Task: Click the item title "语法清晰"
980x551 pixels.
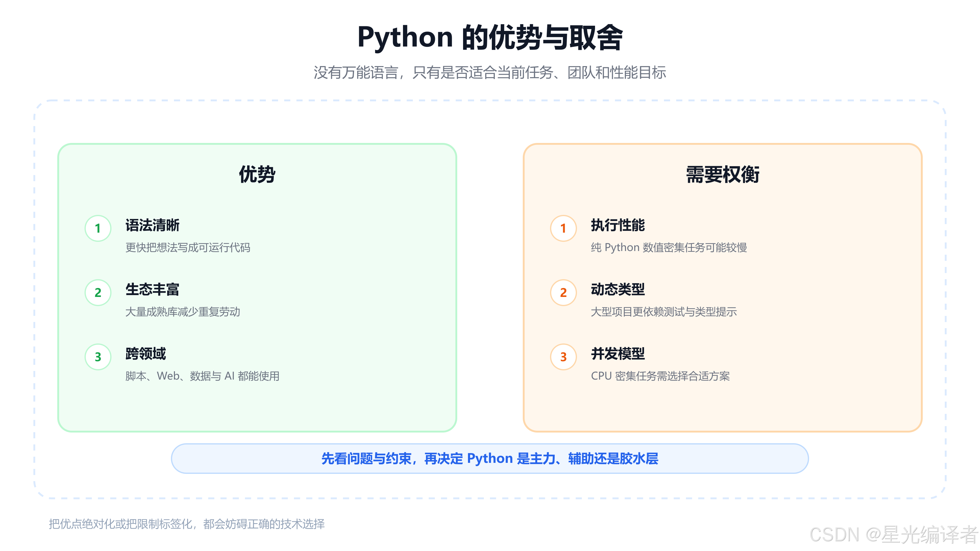Action: [x=152, y=225]
